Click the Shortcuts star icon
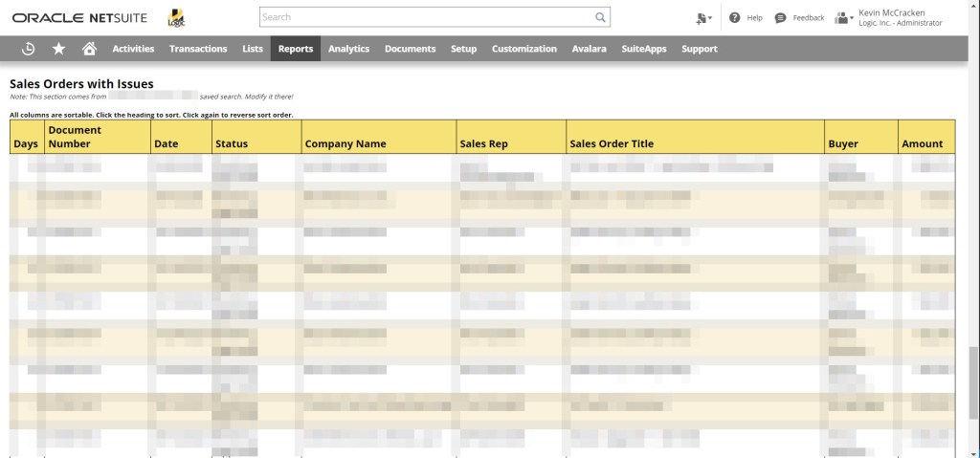980x458 pixels. pyautogui.click(x=58, y=49)
